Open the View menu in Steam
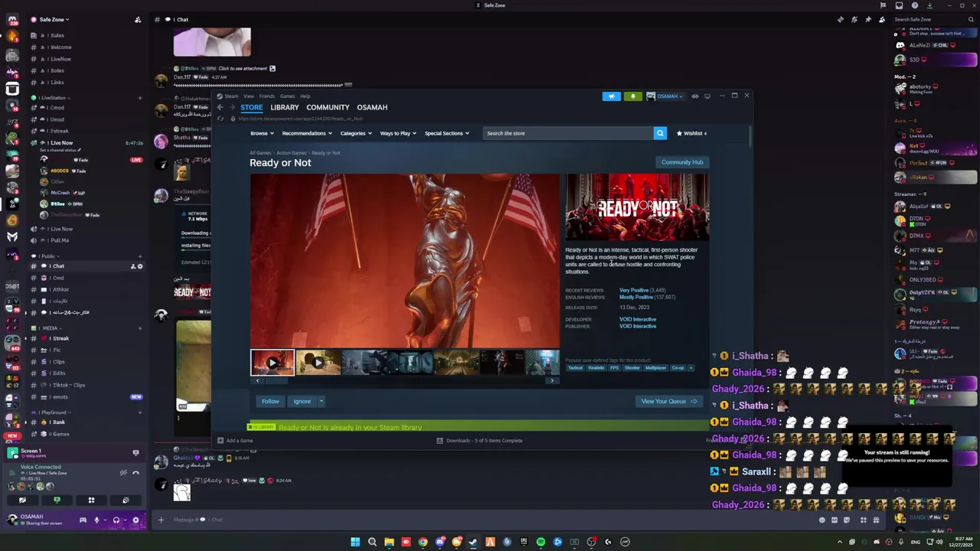This screenshot has width=980, height=551. point(249,96)
